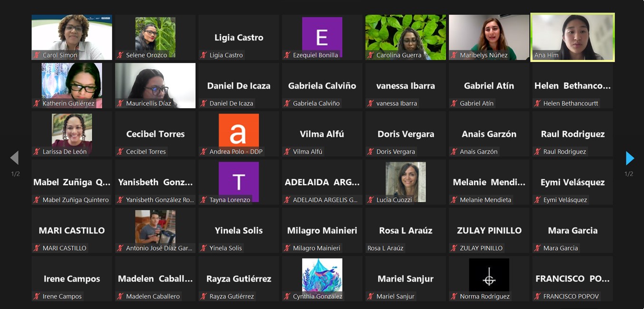Image resolution: width=644 pixels, height=309 pixels.
Task: Select Selene Orozco's profile photo tile
Action: coord(155,37)
